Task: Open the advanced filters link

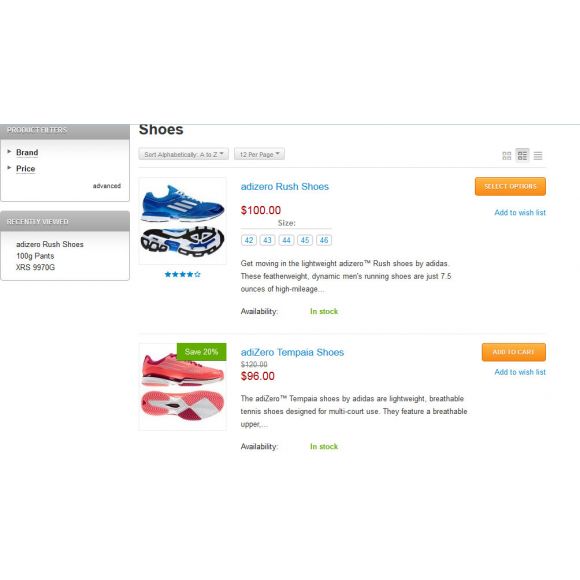Action: 107,186
